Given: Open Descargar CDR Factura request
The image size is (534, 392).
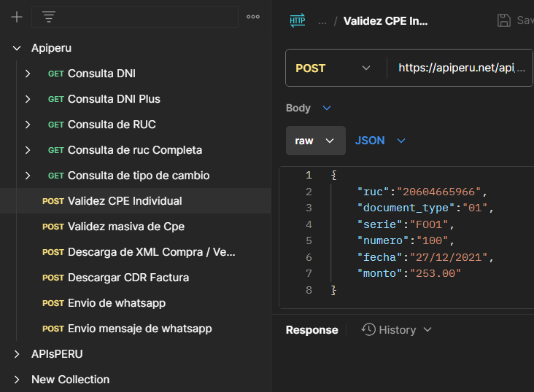Looking at the screenshot, I should tap(128, 278).
